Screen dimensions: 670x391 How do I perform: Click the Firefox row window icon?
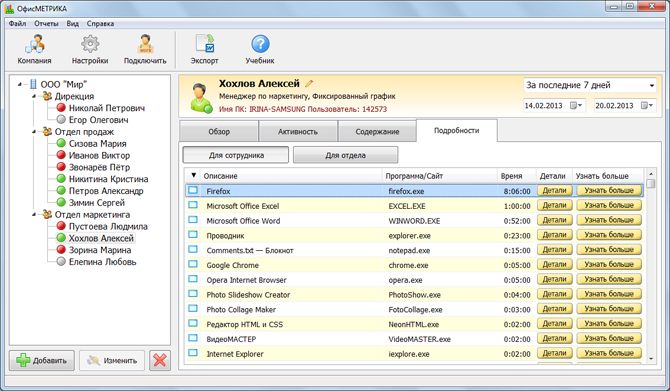pyautogui.click(x=193, y=191)
